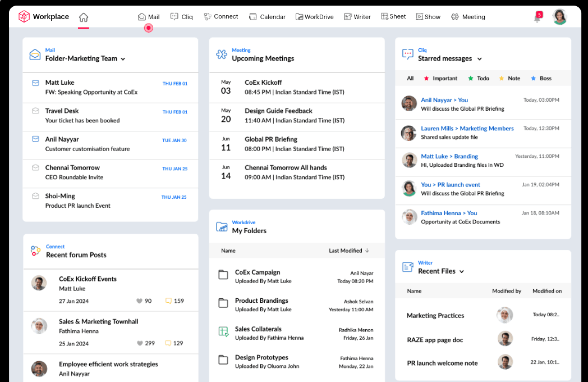Open Meeting from the top navigation
Image resolution: width=588 pixels, height=382 pixels.
pyautogui.click(x=468, y=17)
